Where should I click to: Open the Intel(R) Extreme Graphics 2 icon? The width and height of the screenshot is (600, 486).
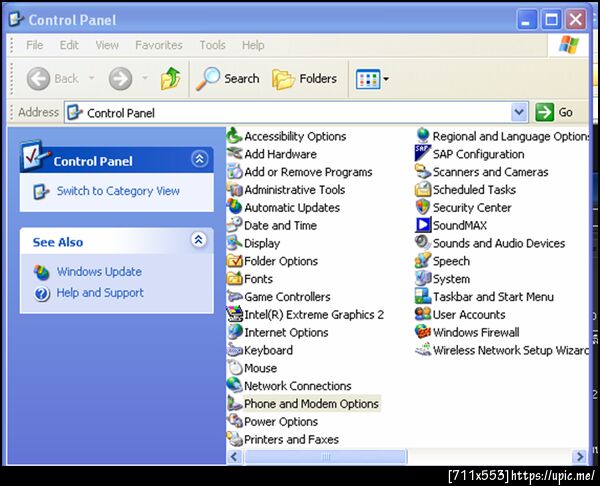[x=234, y=314]
